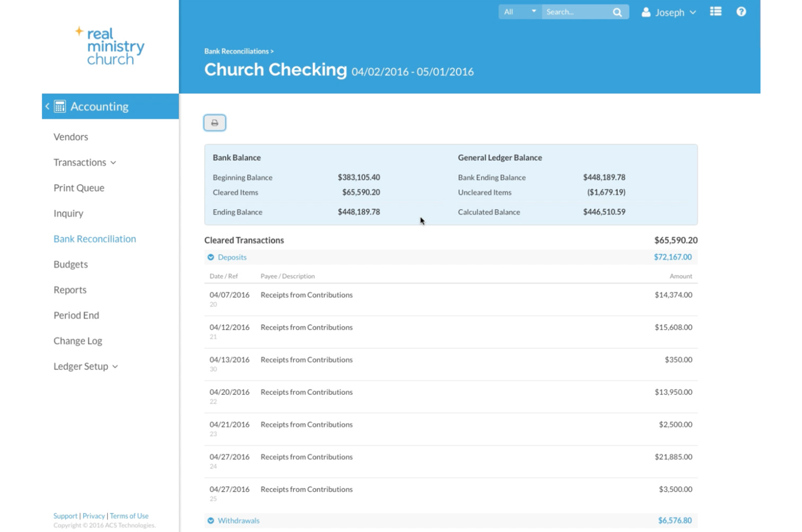Collapse the Deposits section

(211, 257)
